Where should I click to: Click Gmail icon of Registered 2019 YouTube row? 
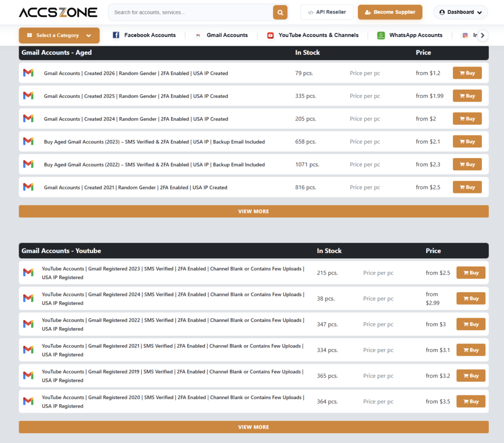tap(28, 376)
